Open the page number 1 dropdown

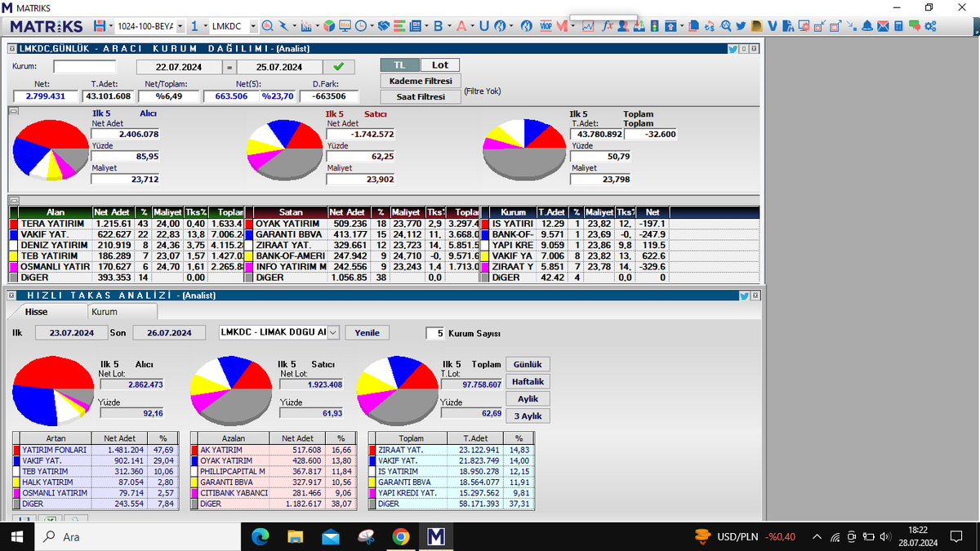click(x=204, y=26)
